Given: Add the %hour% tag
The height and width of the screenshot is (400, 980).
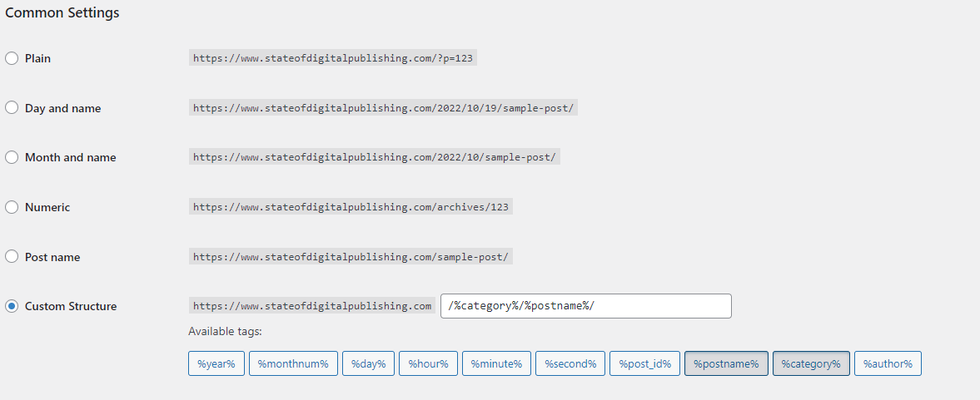Looking at the screenshot, I should pos(428,363).
